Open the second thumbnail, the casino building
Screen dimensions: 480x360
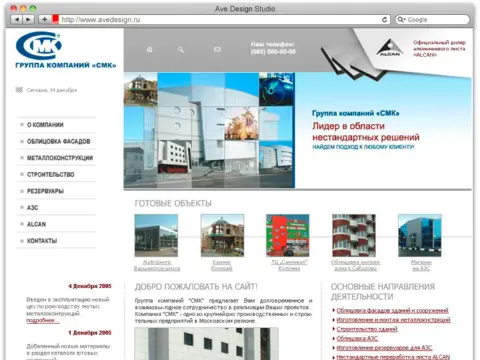tap(222, 235)
